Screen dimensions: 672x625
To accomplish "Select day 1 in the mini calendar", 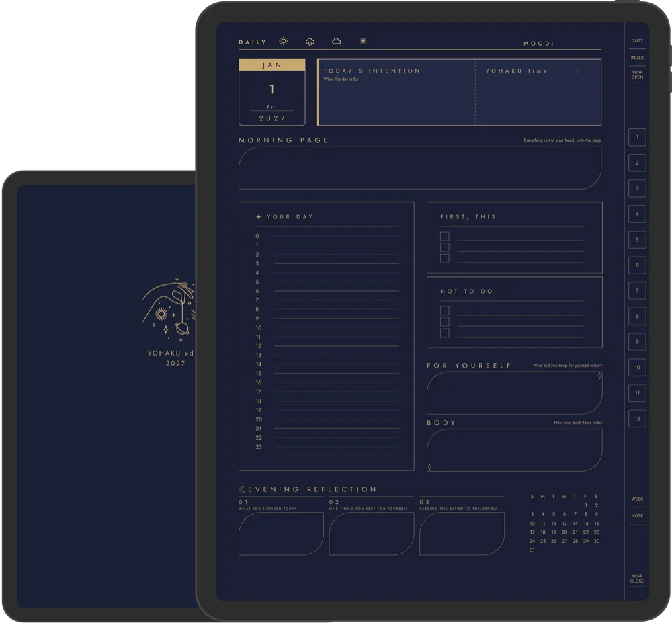I will pos(586,505).
